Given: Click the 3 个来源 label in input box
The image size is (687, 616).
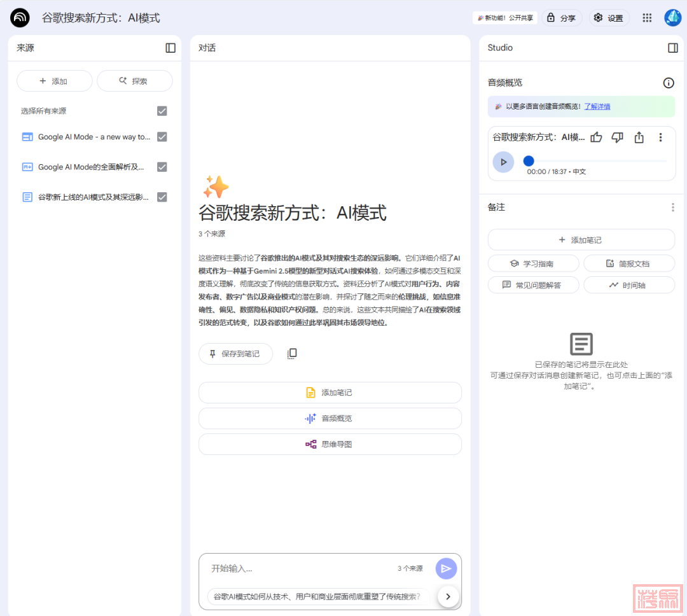Looking at the screenshot, I should point(410,569).
